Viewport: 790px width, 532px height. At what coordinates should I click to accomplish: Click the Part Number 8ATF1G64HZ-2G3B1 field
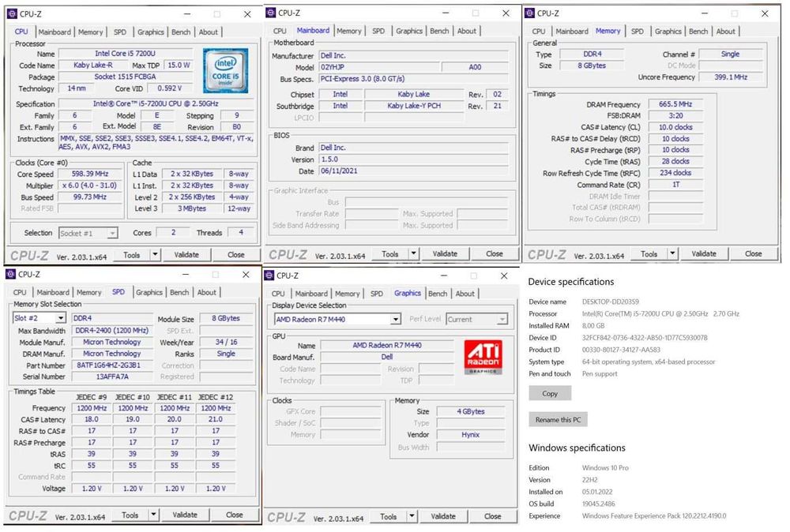click(112, 365)
